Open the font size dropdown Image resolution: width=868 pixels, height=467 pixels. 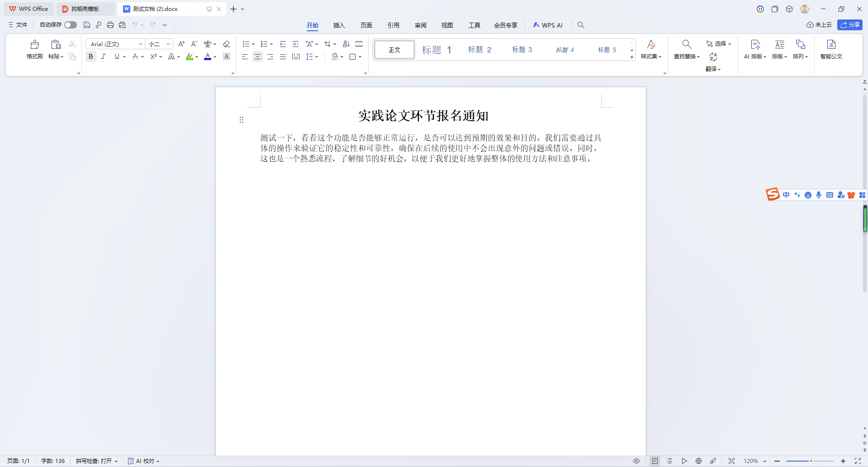point(168,44)
